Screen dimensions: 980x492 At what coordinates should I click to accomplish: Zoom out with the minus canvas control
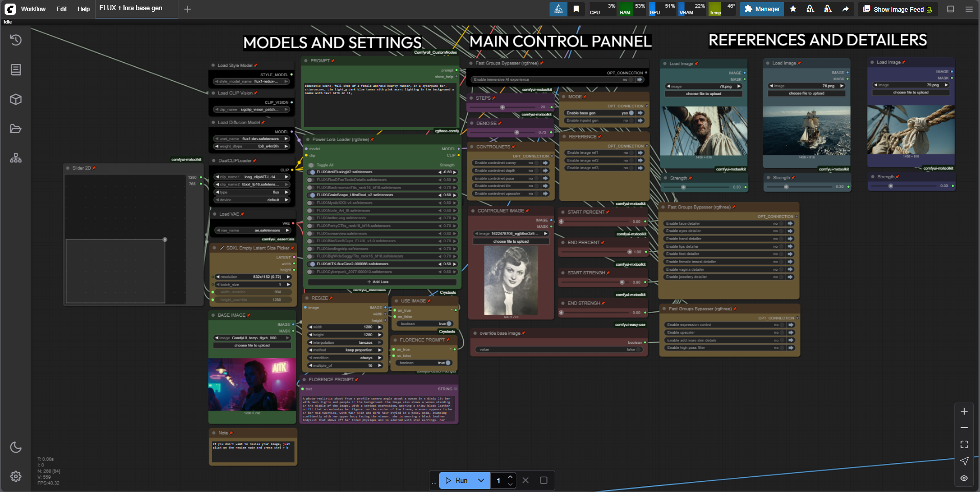pos(964,428)
